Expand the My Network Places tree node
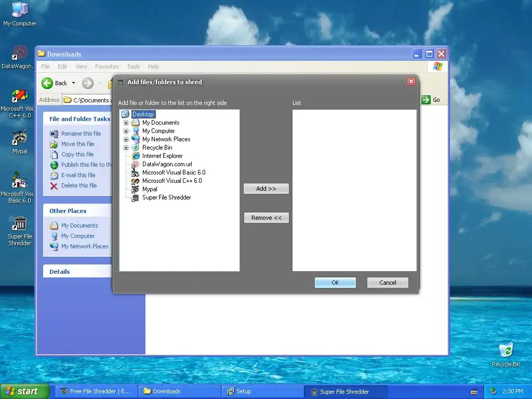The width and height of the screenshot is (532, 399). pos(126,139)
